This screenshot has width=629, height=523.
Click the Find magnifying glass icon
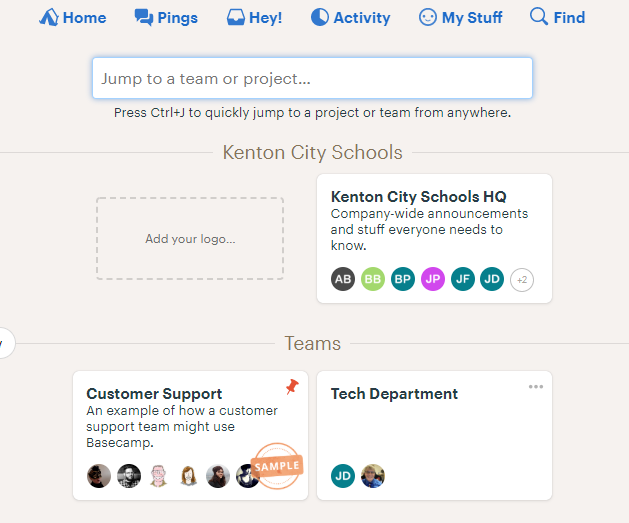539,17
